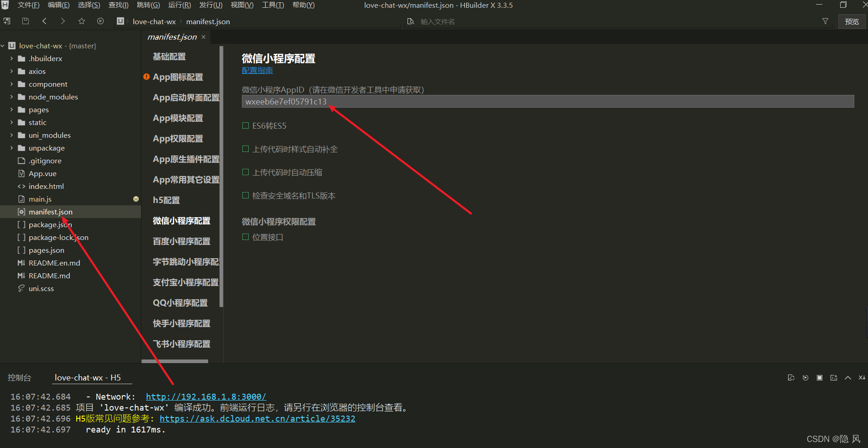
Task: Click the .gitignore file icon
Action: click(x=21, y=161)
